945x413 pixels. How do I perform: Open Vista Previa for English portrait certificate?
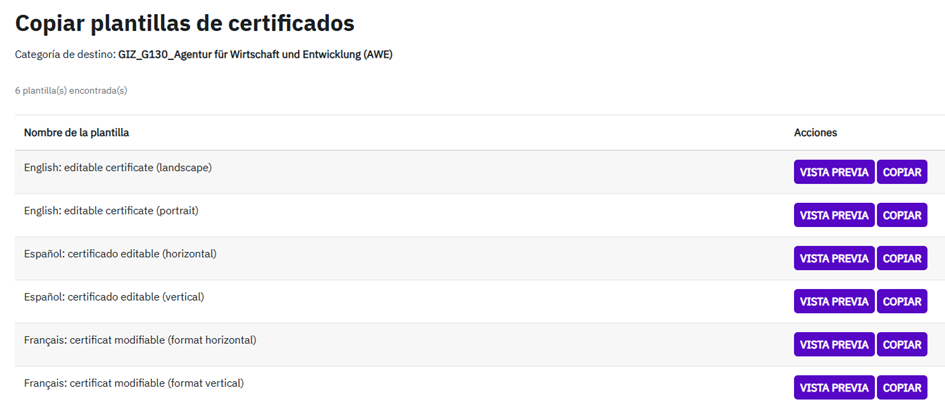(x=834, y=215)
